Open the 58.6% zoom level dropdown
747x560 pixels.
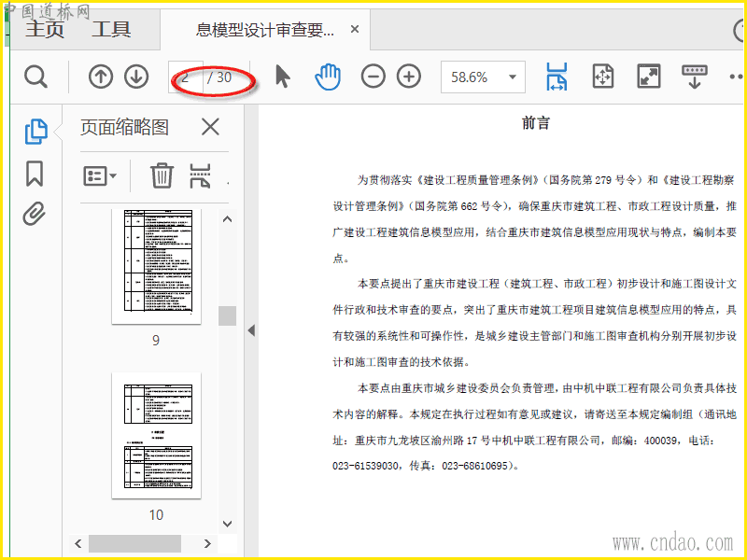(483, 77)
